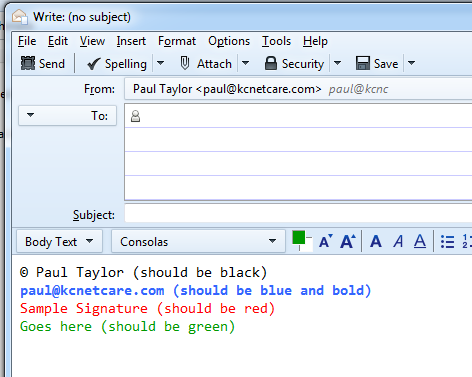Click the Send button

[43, 63]
